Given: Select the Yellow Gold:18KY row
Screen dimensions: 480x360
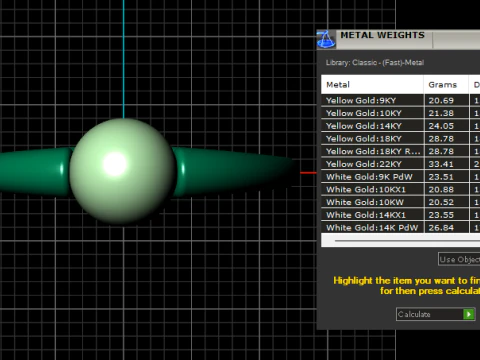Looking at the screenshot, I should (x=400, y=138).
